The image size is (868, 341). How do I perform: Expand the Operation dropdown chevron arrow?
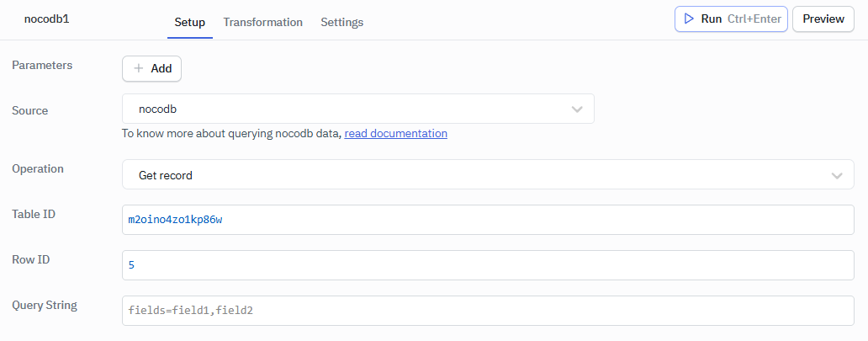[x=837, y=175]
